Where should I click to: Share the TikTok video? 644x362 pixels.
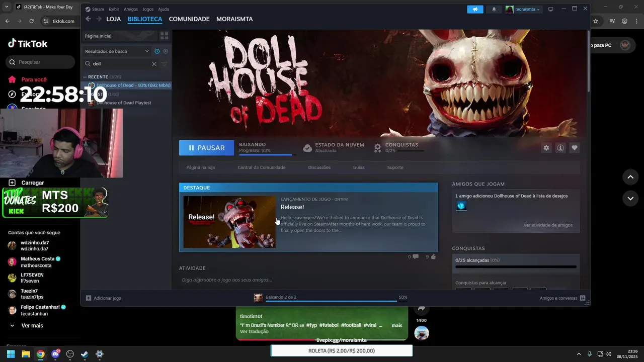[x=422, y=309]
